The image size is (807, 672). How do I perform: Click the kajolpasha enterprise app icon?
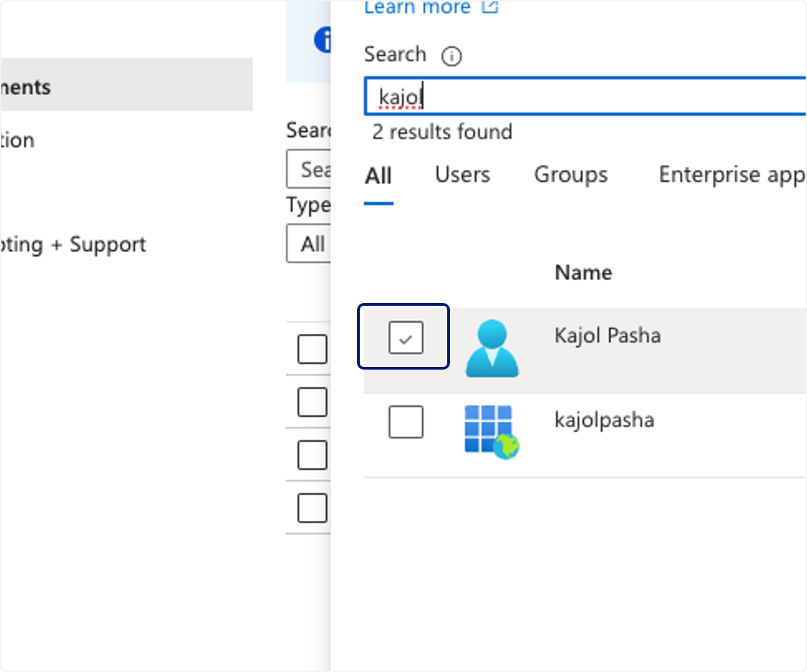click(x=492, y=432)
